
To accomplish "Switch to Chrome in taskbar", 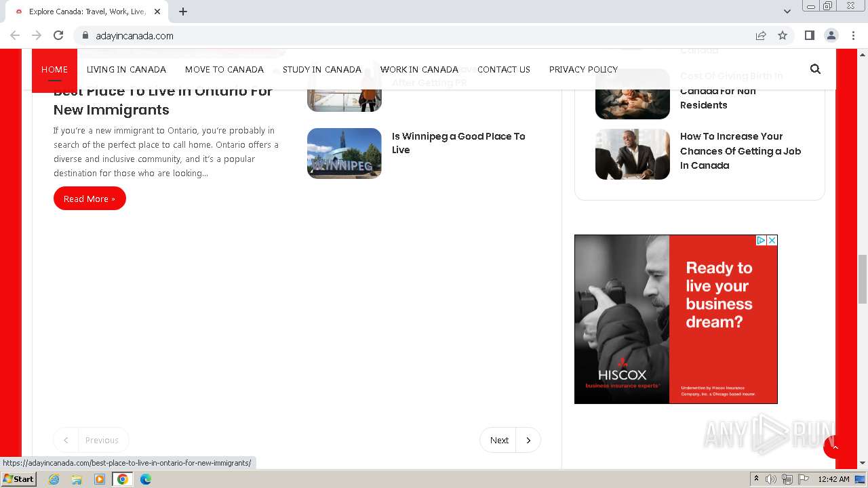I will click(x=123, y=479).
